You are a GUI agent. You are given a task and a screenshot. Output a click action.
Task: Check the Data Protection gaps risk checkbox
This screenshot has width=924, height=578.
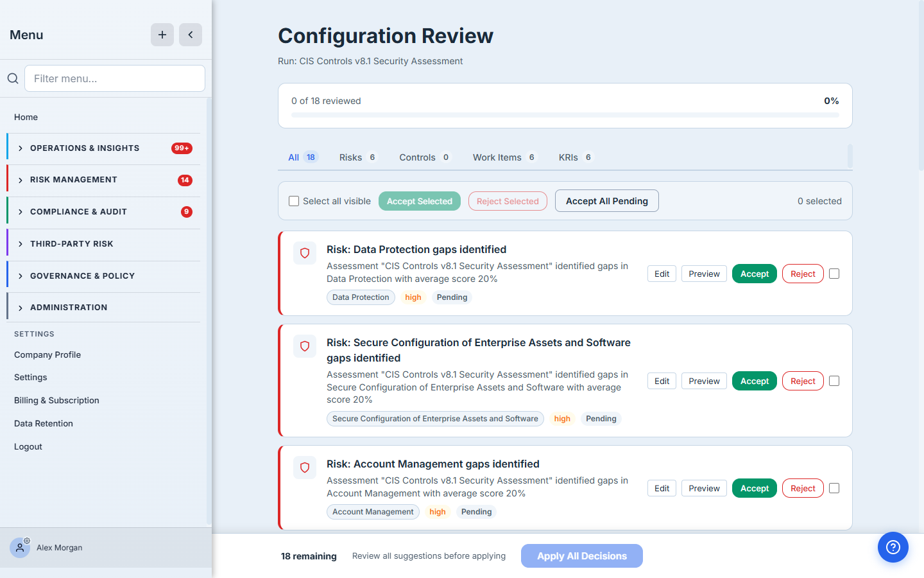834,274
